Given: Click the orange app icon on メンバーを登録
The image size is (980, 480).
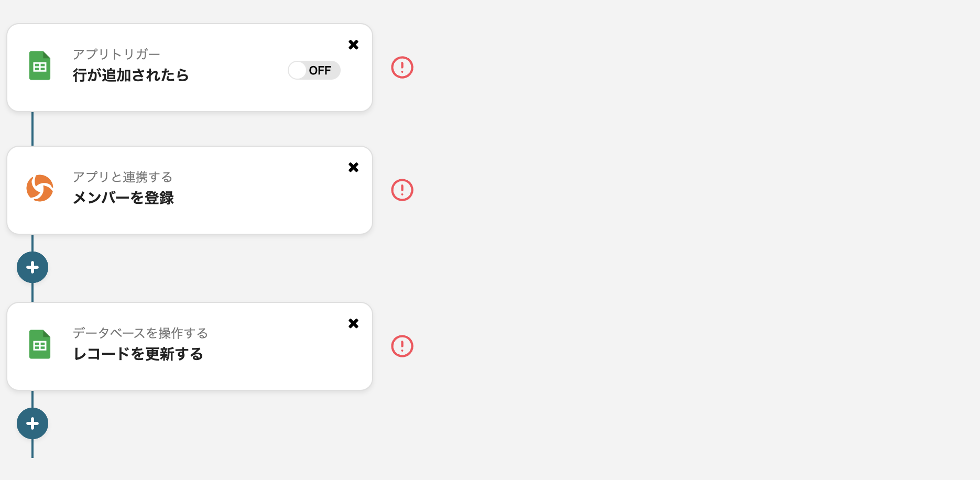Looking at the screenshot, I should pos(40,188).
